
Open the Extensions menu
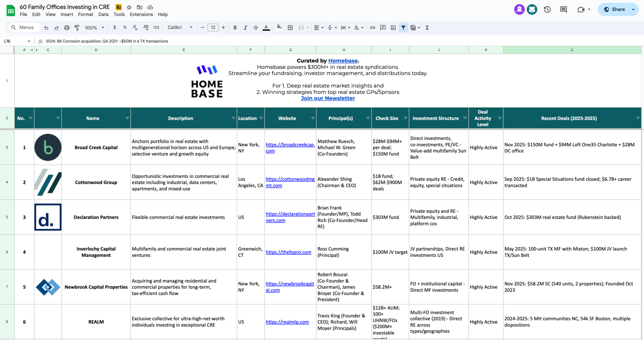click(141, 14)
